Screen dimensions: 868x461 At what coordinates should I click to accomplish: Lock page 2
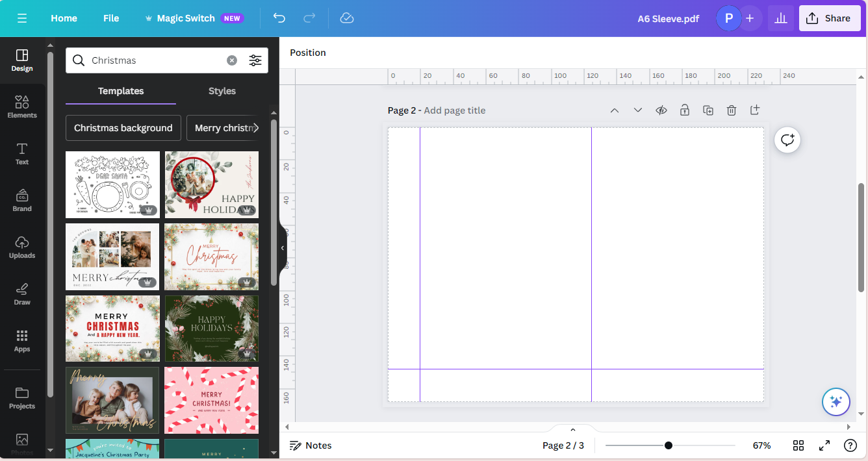[685, 110]
